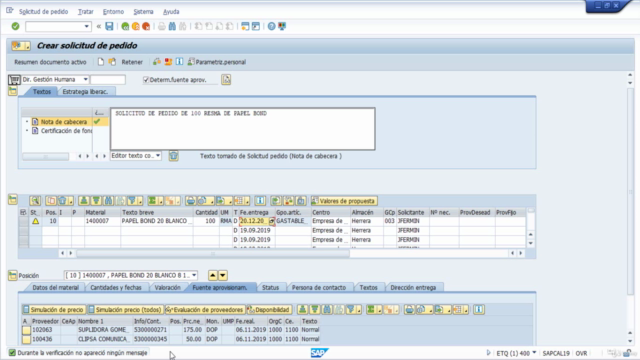Click the orange Exit icon
Image resolution: width=640 pixels, height=360 pixels.
click(x=136, y=26)
